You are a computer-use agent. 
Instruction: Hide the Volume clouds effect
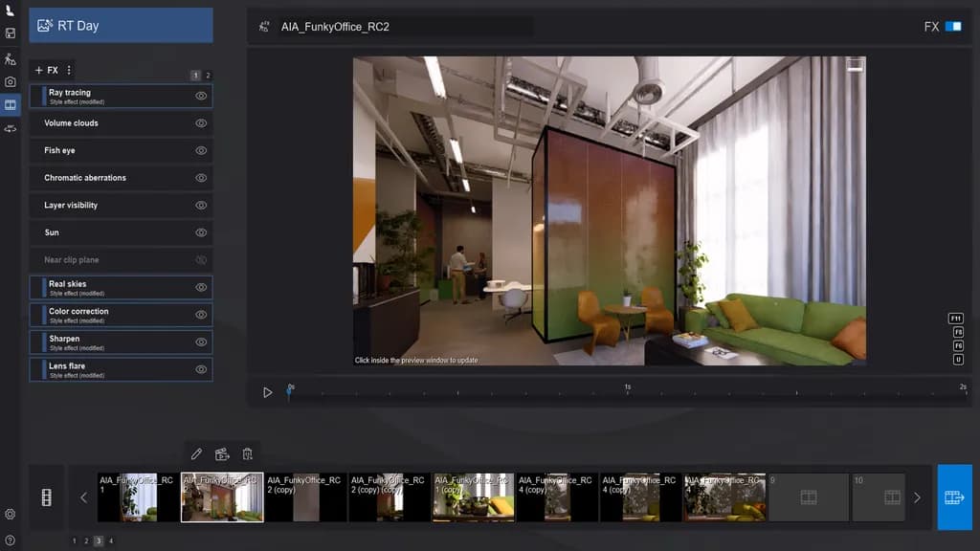201,123
